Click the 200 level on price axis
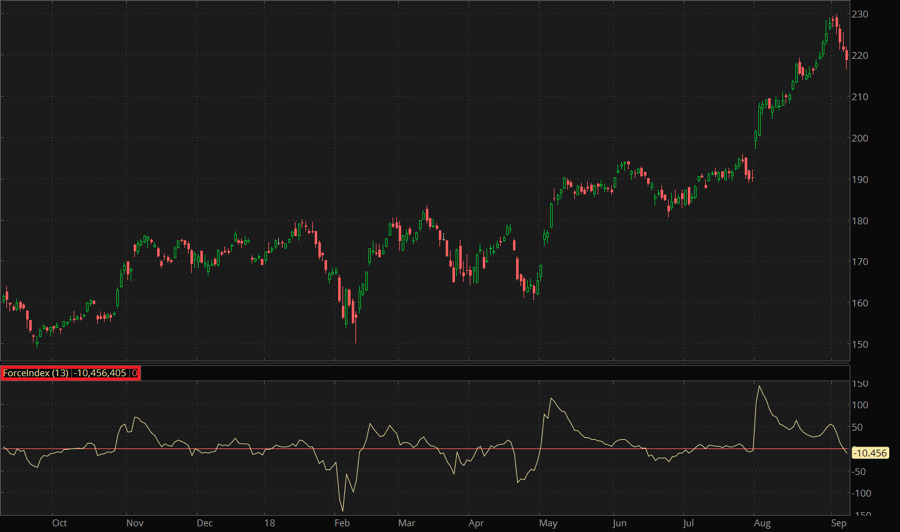 (860, 138)
